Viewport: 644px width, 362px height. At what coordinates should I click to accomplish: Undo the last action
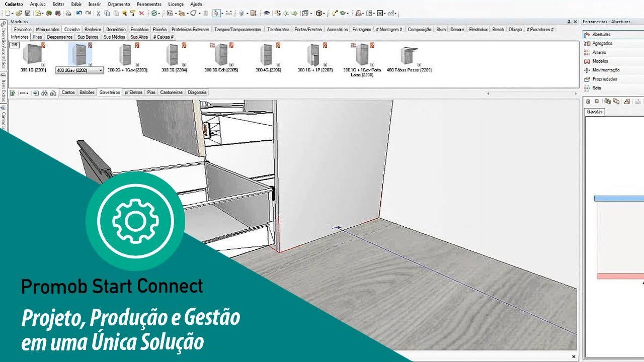pyautogui.click(x=79, y=13)
